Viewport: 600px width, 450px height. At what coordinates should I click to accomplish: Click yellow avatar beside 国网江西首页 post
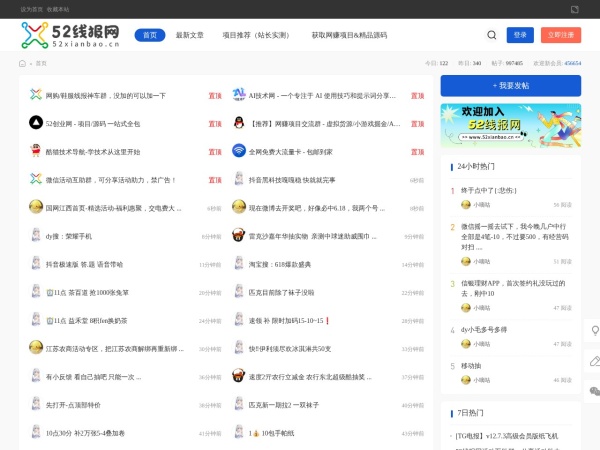coord(36,207)
